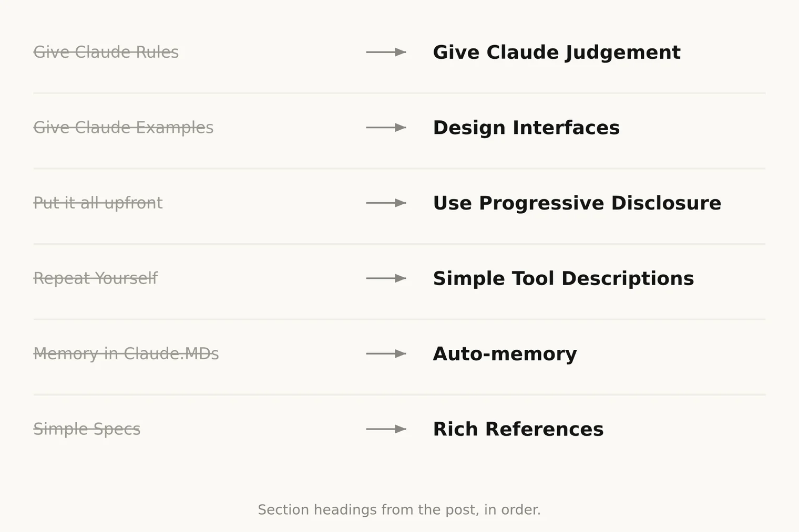The image size is (799, 532).
Task: Click the arrow before Simple Tool Descriptions
Action: tap(386, 278)
